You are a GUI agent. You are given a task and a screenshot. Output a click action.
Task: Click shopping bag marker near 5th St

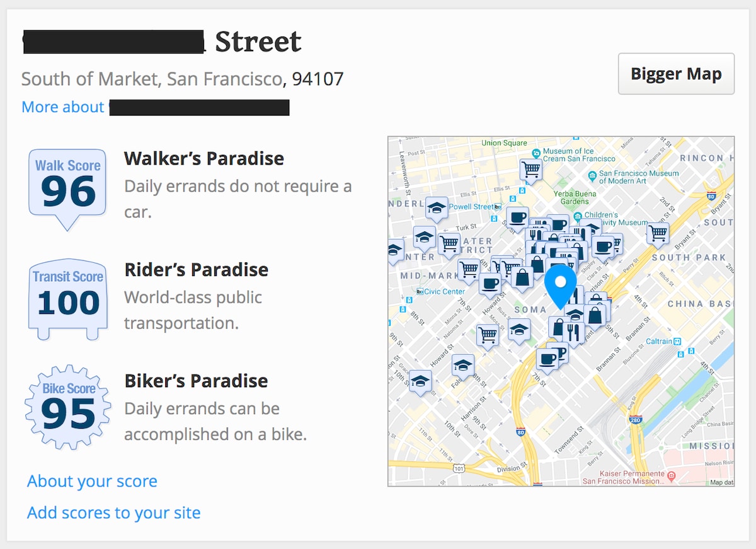595,315
